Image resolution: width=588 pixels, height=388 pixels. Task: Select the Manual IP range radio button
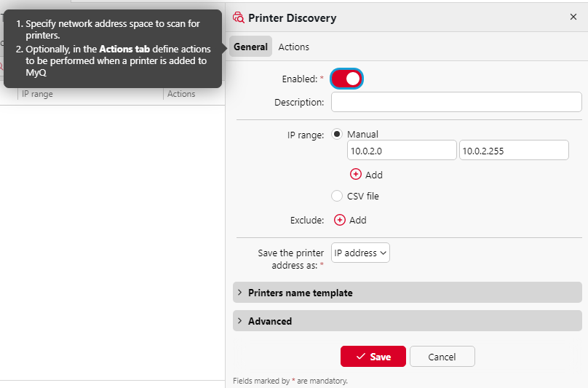pyautogui.click(x=337, y=134)
